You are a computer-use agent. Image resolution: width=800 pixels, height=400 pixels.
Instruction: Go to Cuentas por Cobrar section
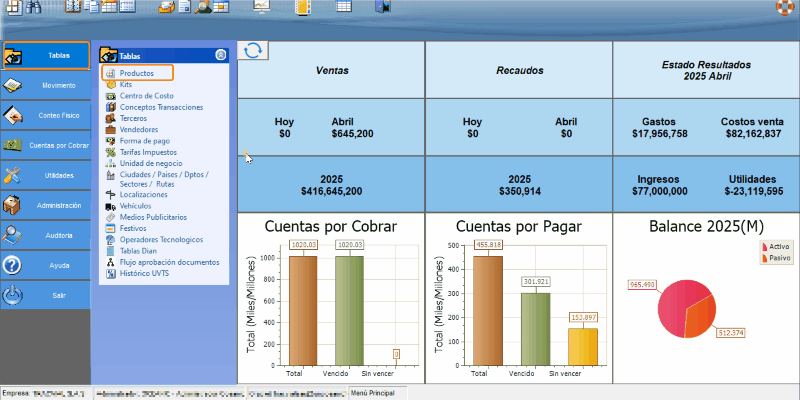pyautogui.click(x=45, y=146)
